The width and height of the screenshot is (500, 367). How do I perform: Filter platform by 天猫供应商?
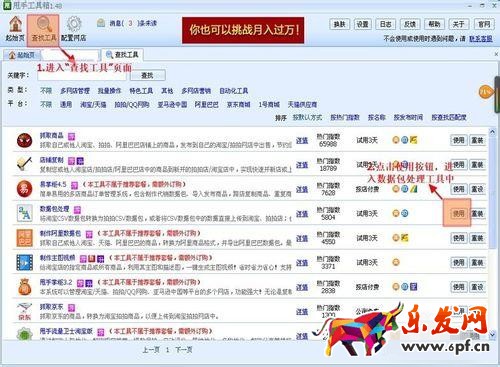302,104
